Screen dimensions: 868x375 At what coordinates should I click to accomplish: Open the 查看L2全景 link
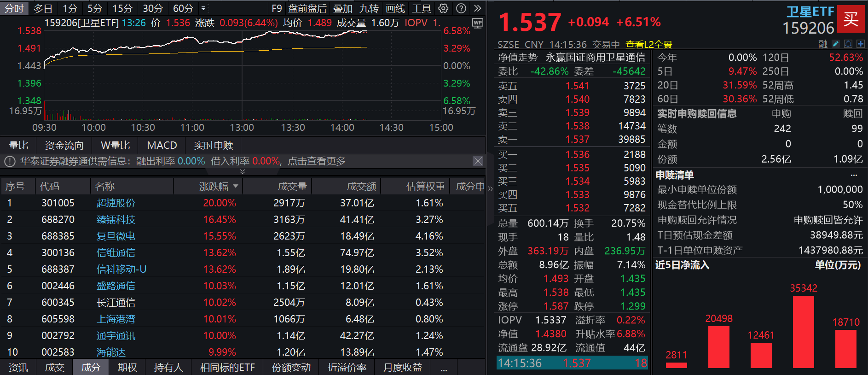(x=648, y=44)
